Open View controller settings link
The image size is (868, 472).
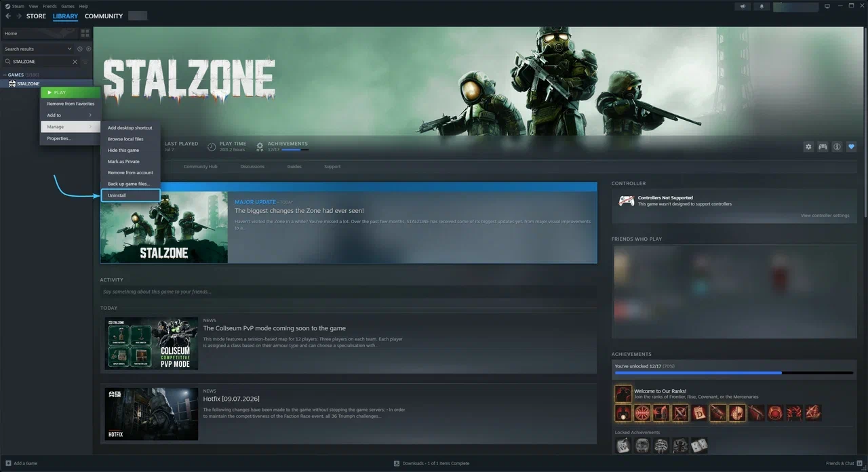click(825, 216)
